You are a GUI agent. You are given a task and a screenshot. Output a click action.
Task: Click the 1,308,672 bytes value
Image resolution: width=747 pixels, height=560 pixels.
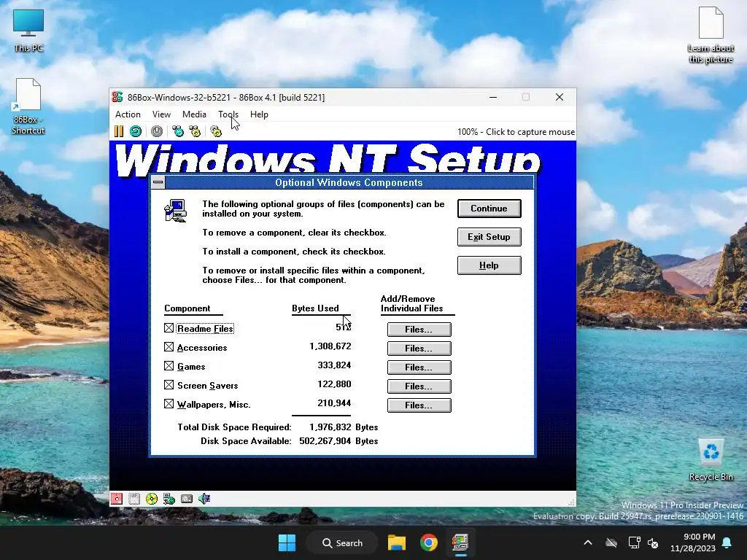tap(330, 346)
